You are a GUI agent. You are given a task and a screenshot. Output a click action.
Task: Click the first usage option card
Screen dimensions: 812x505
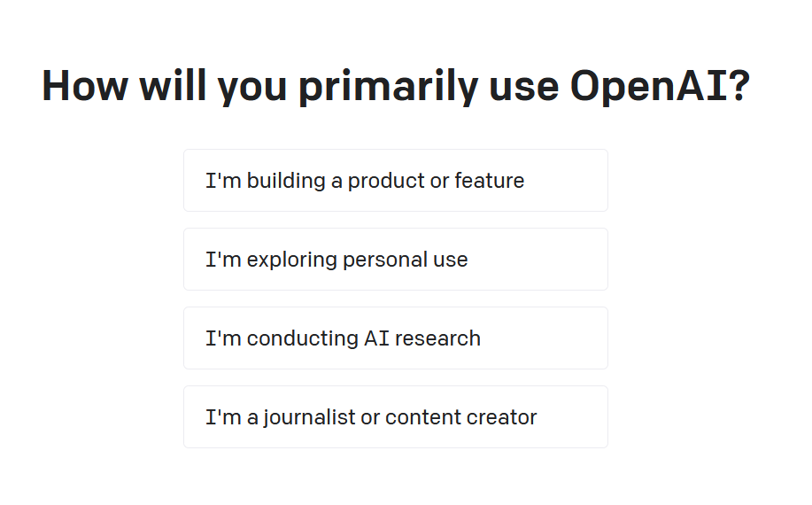[x=396, y=180]
